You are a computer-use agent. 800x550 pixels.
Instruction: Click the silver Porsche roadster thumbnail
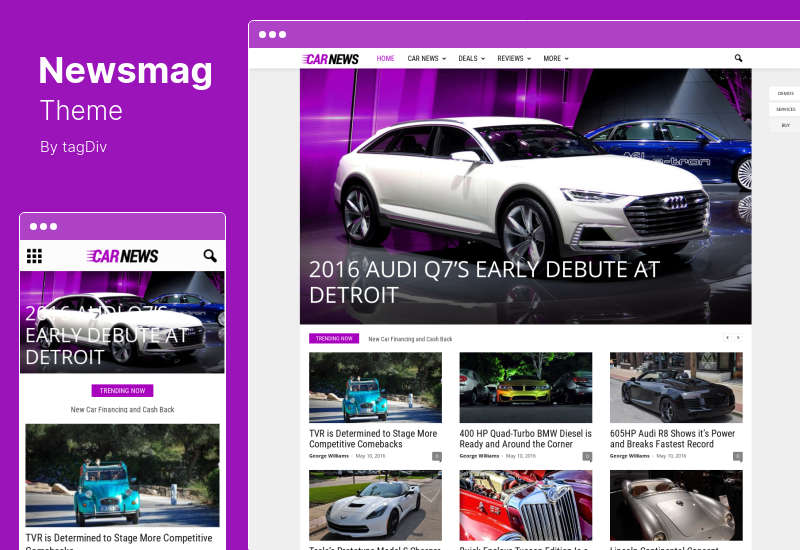click(x=677, y=505)
